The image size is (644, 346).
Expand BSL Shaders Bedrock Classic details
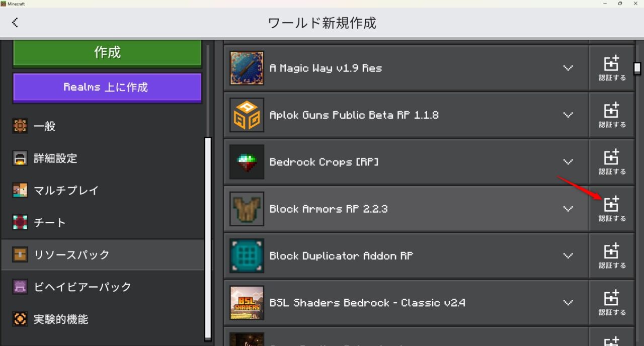point(568,303)
